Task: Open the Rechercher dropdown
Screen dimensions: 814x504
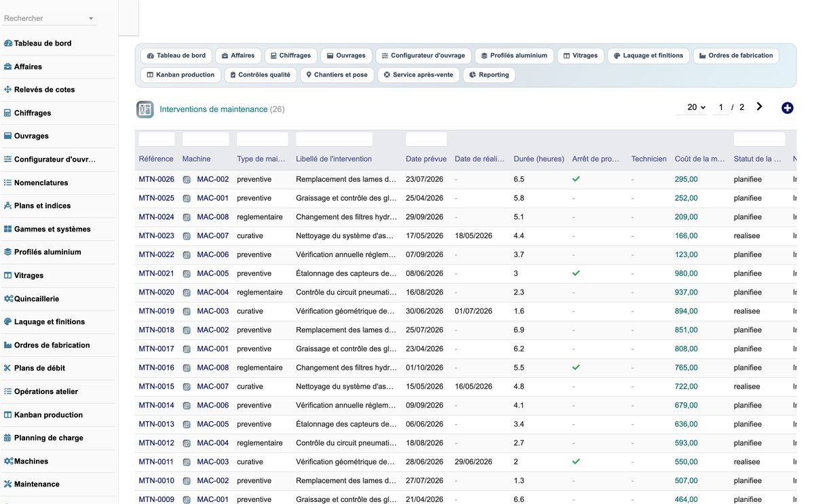Action: click(x=49, y=18)
